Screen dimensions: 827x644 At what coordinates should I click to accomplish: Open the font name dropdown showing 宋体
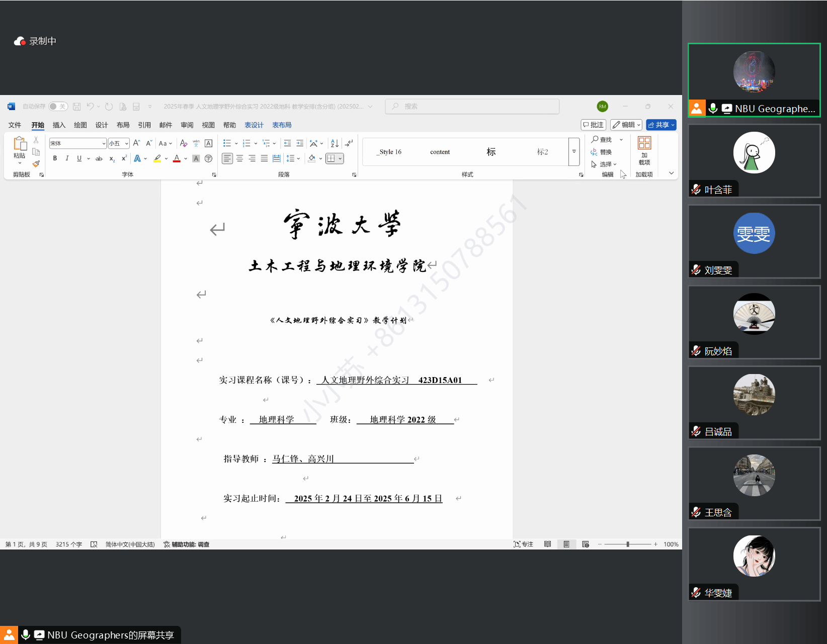(78, 143)
